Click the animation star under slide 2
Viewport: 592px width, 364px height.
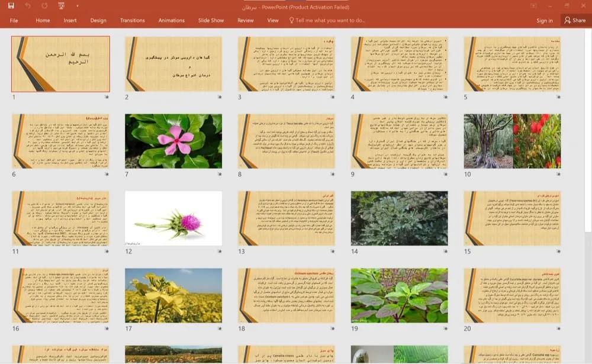[x=220, y=97]
